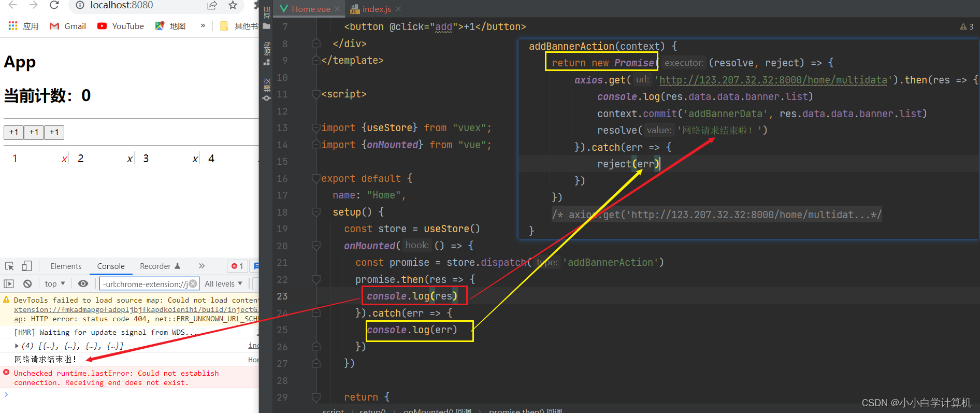
Task: Click the 'addBannerAction' string in dispatch call
Action: click(x=611, y=262)
